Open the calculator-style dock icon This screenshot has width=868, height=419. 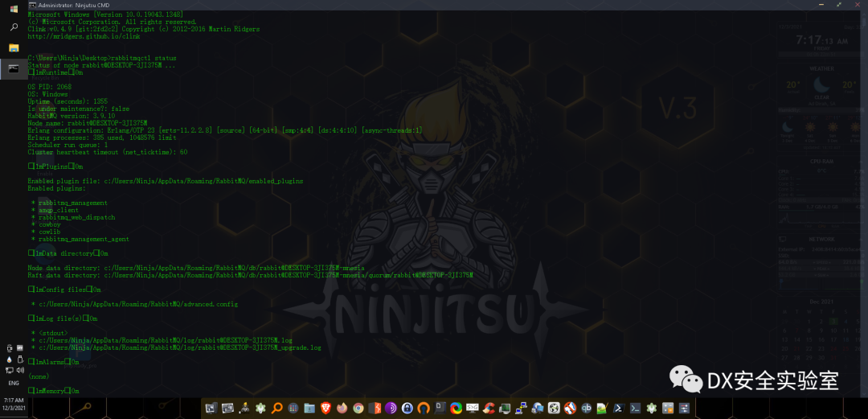668,409
